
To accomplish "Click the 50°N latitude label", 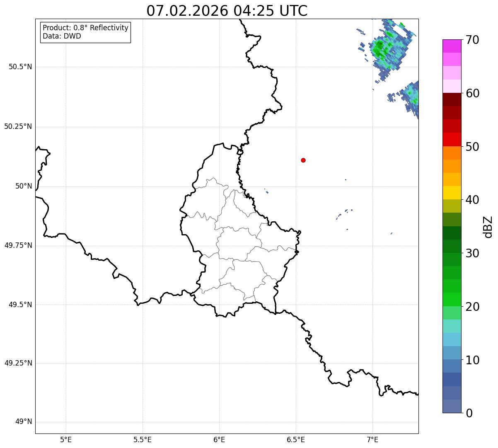I will point(24,186).
